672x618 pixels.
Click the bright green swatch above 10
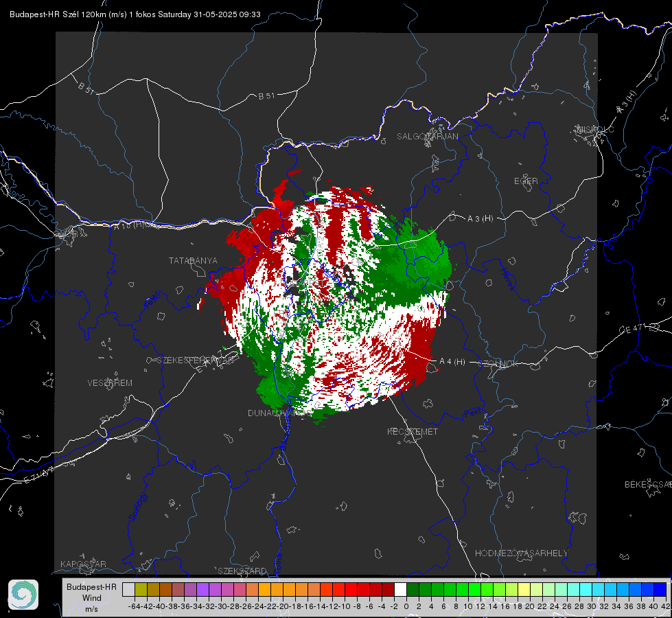pos(474,589)
